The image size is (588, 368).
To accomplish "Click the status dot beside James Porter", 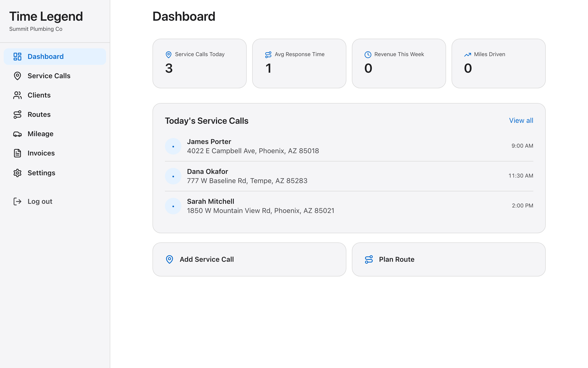I will (173, 146).
